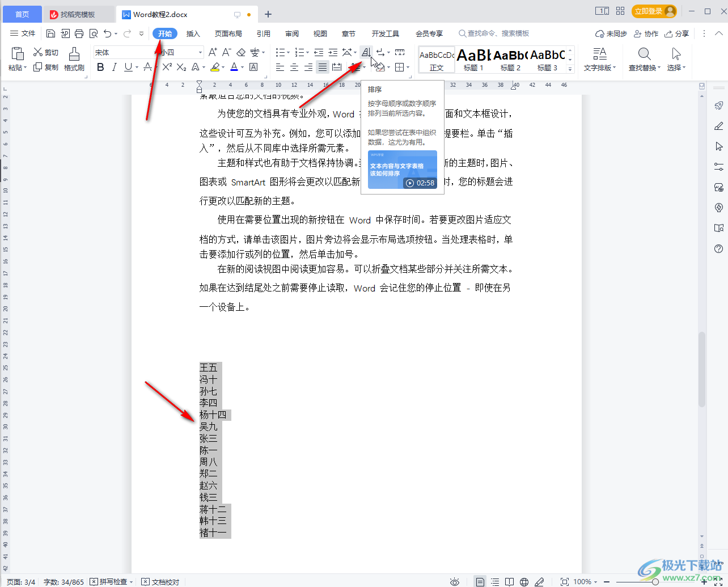Toggle Bold formatting

click(x=100, y=67)
